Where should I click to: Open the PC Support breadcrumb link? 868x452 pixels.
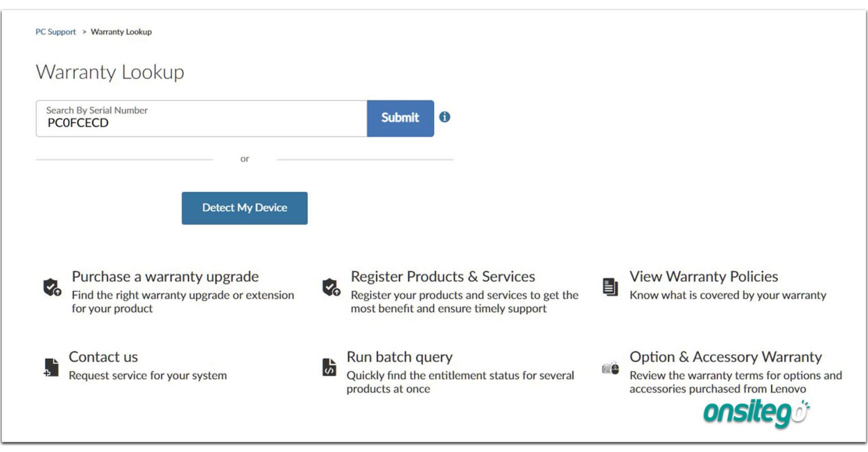(x=55, y=32)
